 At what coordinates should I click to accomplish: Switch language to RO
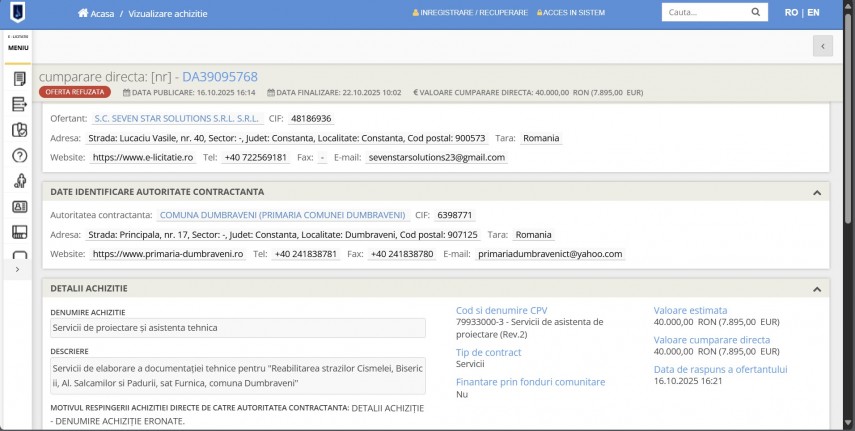[791, 13]
